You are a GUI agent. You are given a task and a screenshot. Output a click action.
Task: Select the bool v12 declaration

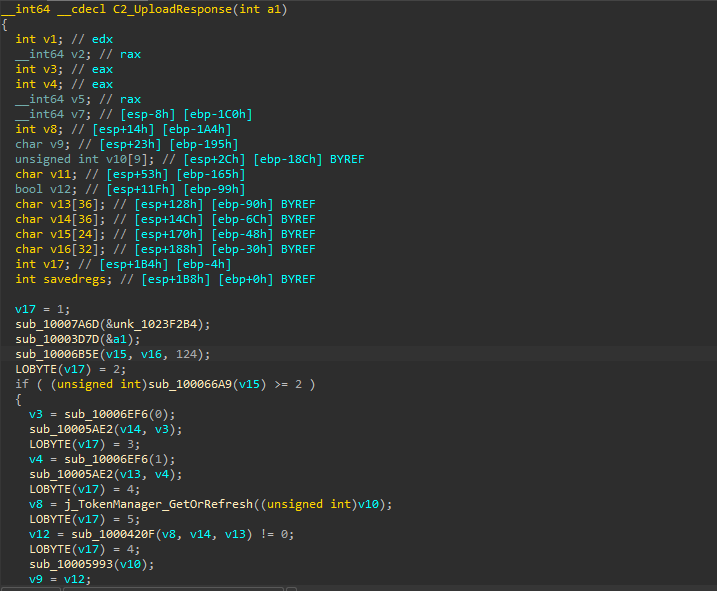[45, 189]
